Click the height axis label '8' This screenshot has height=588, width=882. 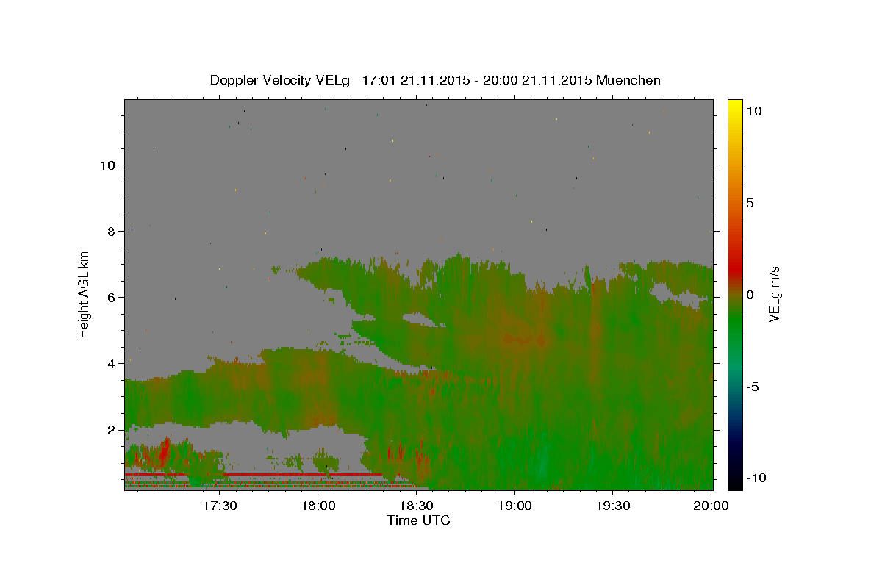point(112,231)
